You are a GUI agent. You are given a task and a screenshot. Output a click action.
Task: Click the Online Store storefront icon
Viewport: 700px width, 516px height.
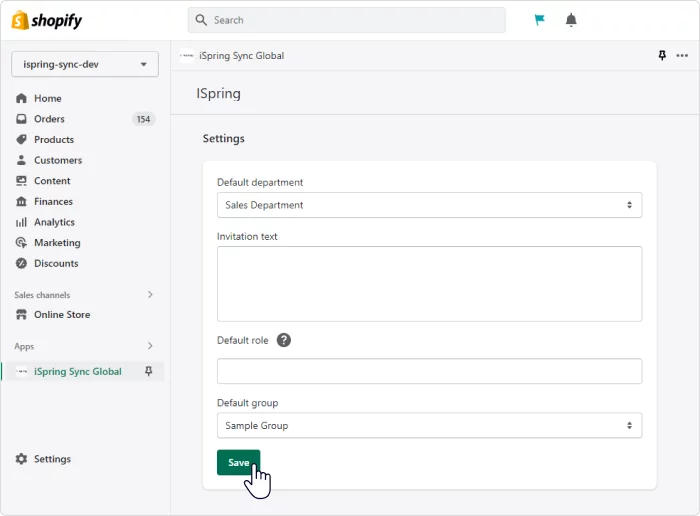[21, 315]
